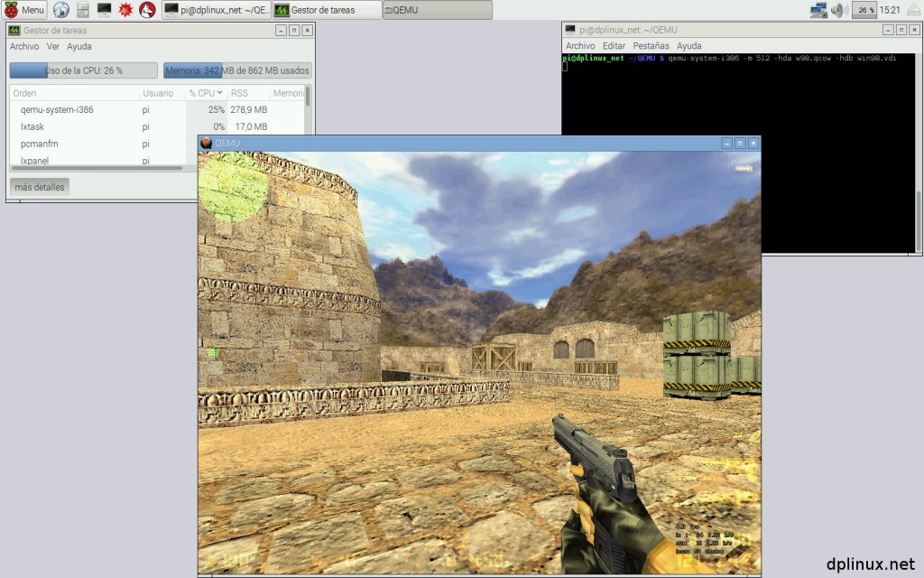Switch to Gestor de tareas taskbar entry
This screenshot has height=578, width=924.
click(x=325, y=10)
